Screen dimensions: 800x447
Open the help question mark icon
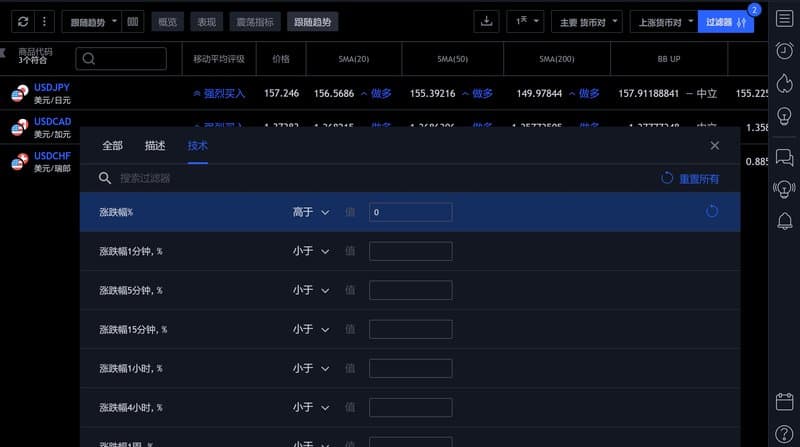coord(784,434)
